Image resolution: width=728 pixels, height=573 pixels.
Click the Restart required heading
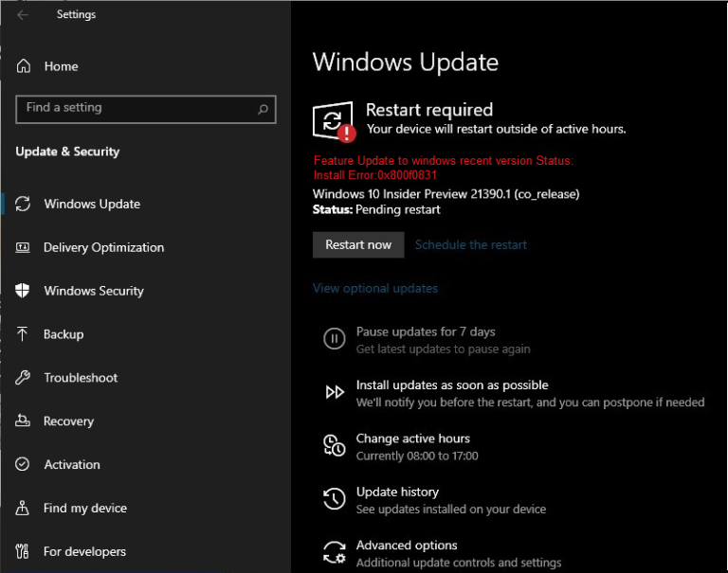429,110
